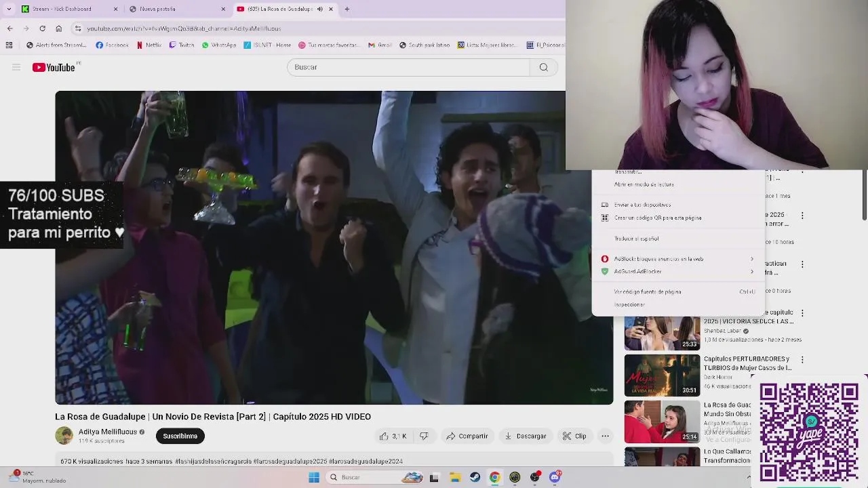Open the weather widget on taskbar

[x=37, y=477]
